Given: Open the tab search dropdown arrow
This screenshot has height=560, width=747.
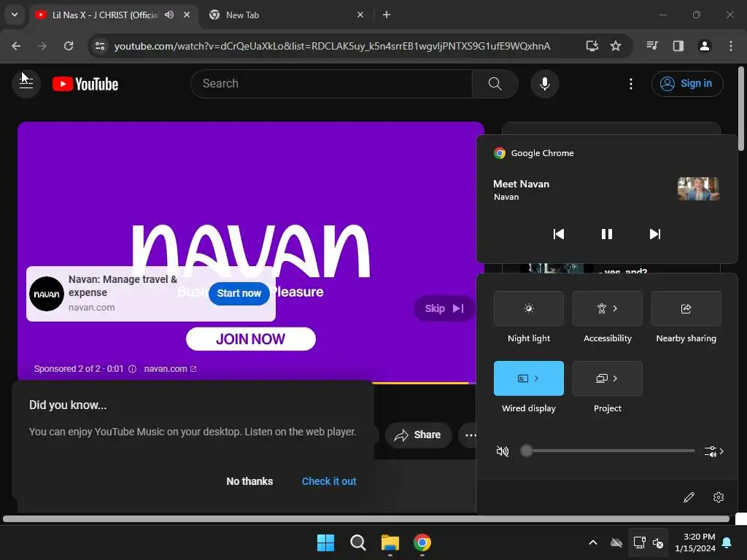Looking at the screenshot, I should [x=15, y=15].
